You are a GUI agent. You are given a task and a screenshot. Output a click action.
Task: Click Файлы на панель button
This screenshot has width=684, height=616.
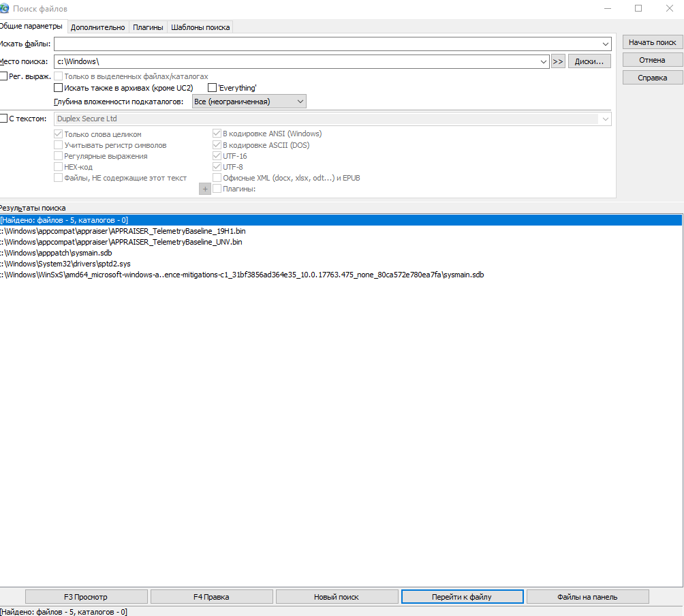pyautogui.click(x=587, y=597)
